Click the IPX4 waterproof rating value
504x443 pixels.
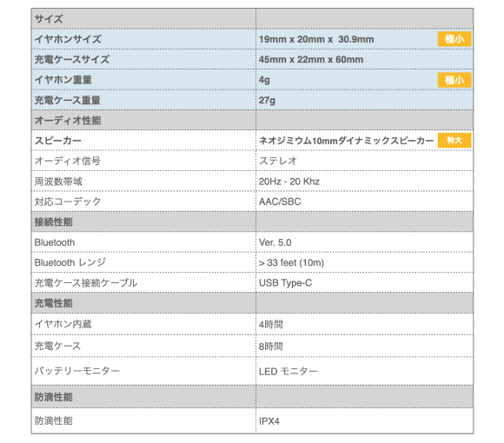tap(269, 421)
